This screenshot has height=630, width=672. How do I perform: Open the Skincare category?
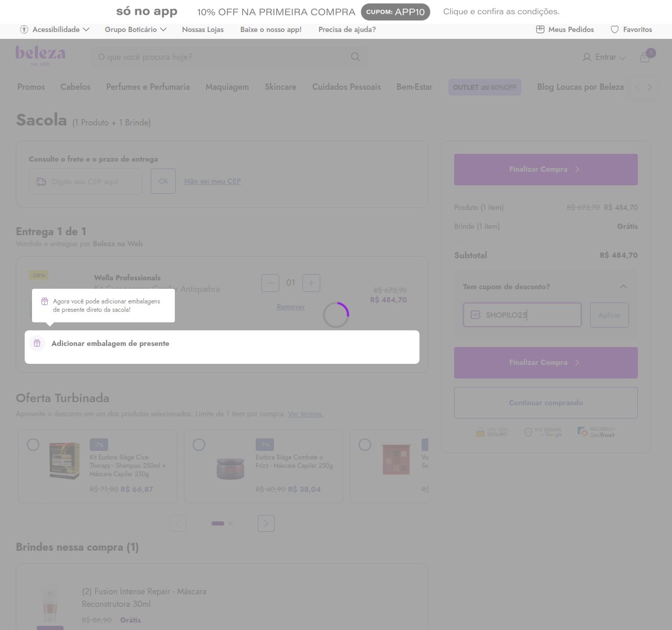280,87
